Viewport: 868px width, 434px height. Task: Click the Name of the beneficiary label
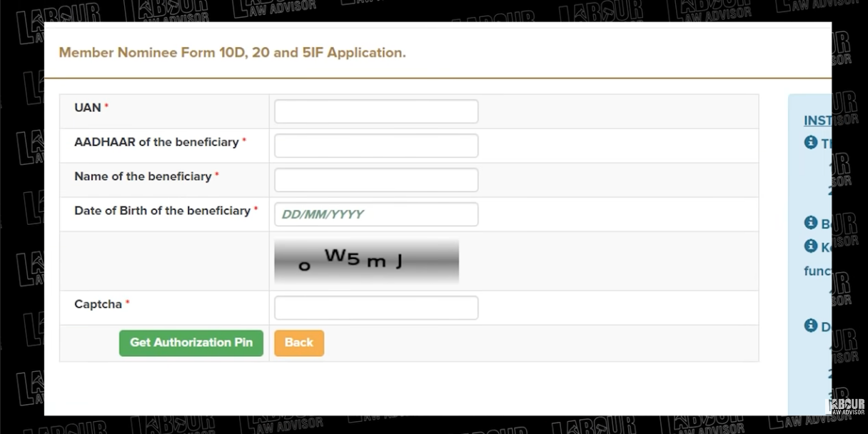tap(143, 176)
